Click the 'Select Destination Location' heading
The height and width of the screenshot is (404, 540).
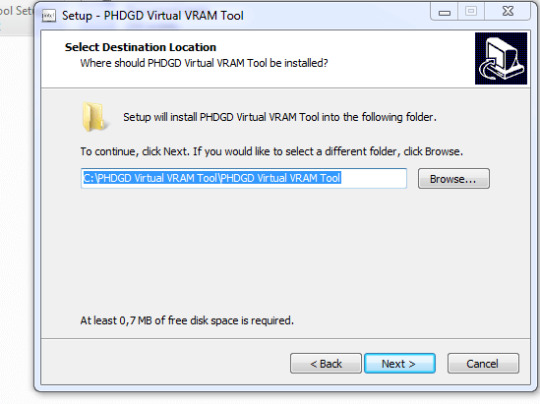pyautogui.click(x=141, y=47)
